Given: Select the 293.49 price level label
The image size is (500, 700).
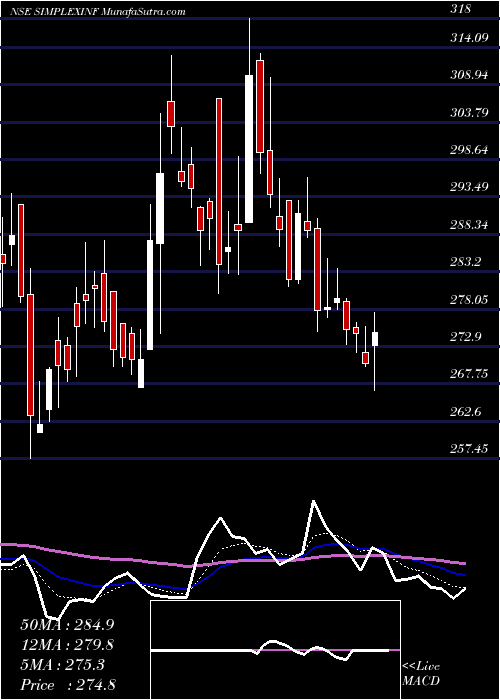Looking at the screenshot, I should (x=469, y=187).
